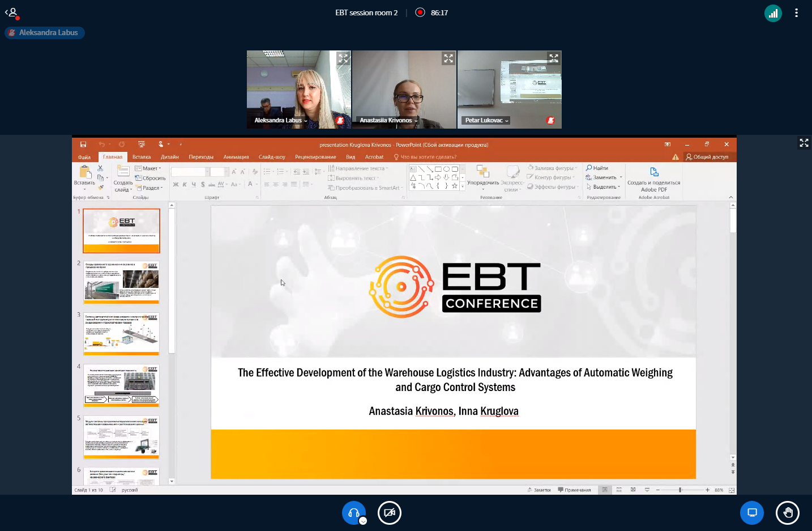Click the Aleksandra Labus talking indicator
This screenshot has width=812, height=531.
tap(45, 33)
